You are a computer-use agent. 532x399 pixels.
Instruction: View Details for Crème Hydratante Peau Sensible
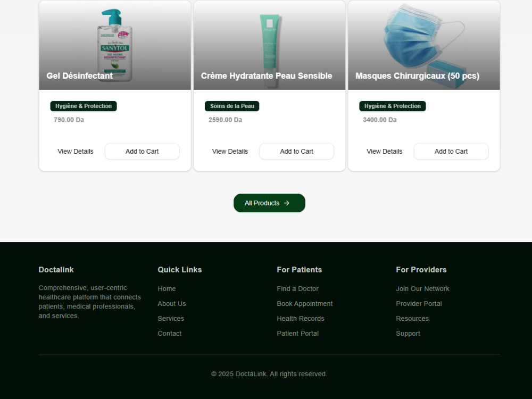point(230,151)
